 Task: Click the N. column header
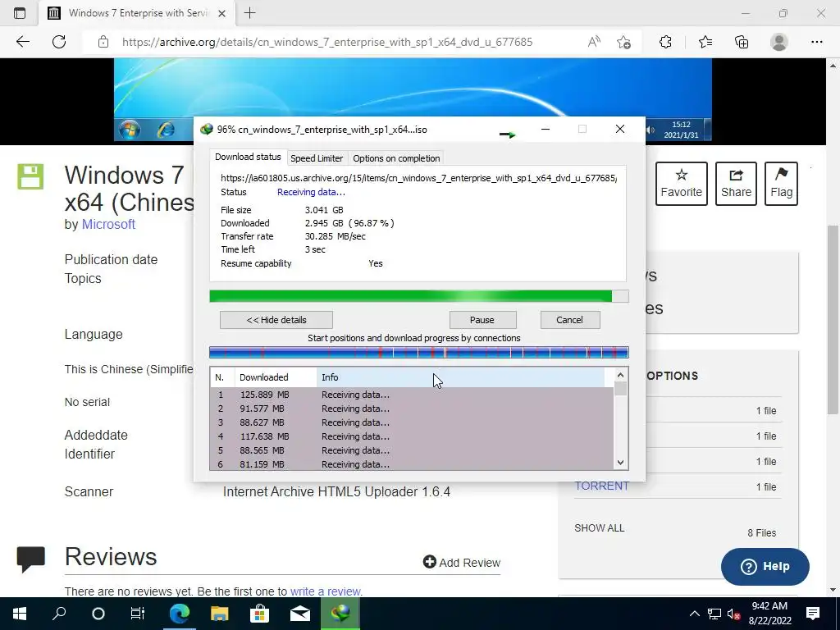tap(222, 377)
